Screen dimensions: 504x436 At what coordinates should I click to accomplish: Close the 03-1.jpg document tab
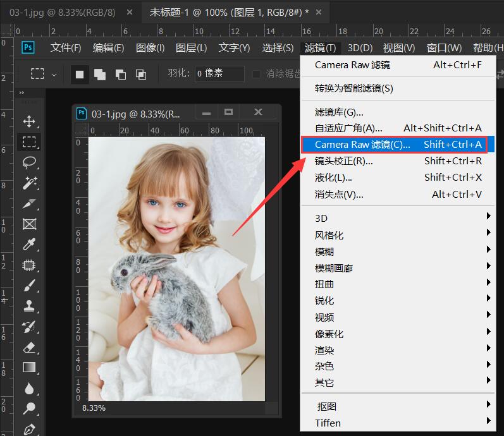point(130,12)
